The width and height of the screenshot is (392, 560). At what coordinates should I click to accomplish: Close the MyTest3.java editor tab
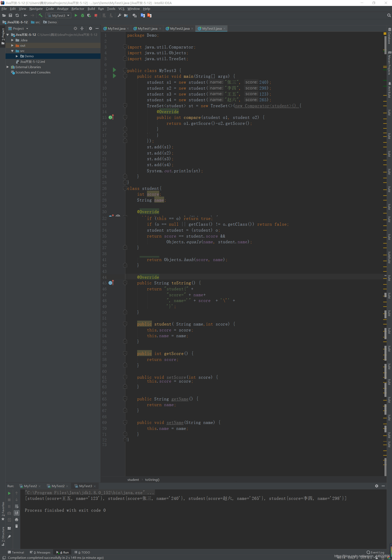point(224,28)
